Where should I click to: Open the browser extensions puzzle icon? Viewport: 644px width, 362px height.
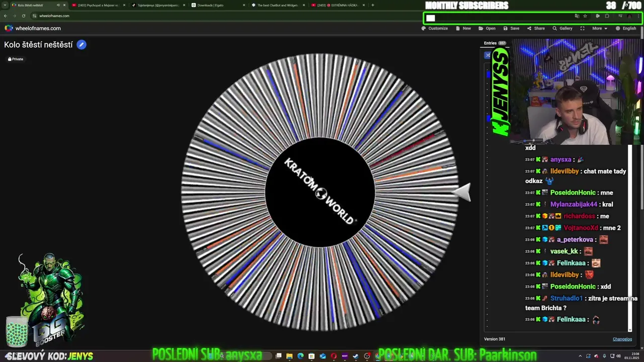click(607, 16)
